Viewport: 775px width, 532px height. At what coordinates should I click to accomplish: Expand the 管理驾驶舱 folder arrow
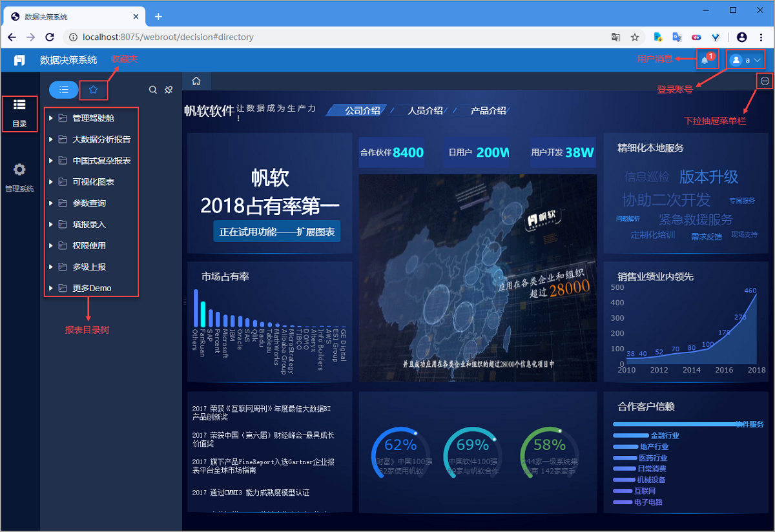(x=51, y=118)
